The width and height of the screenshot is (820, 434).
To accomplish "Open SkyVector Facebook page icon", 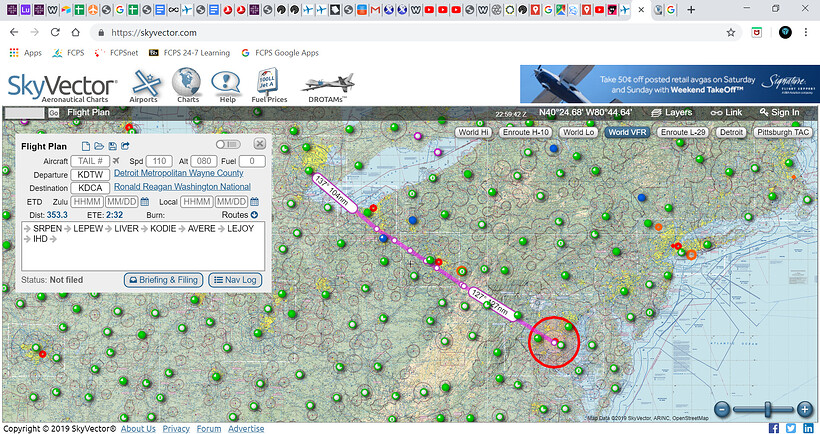I will click(x=774, y=428).
